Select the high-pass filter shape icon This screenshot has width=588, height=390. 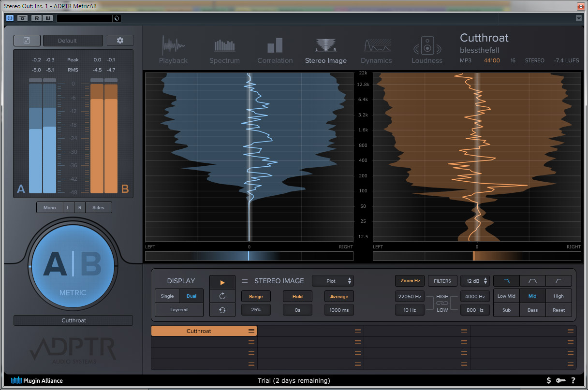click(x=559, y=281)
